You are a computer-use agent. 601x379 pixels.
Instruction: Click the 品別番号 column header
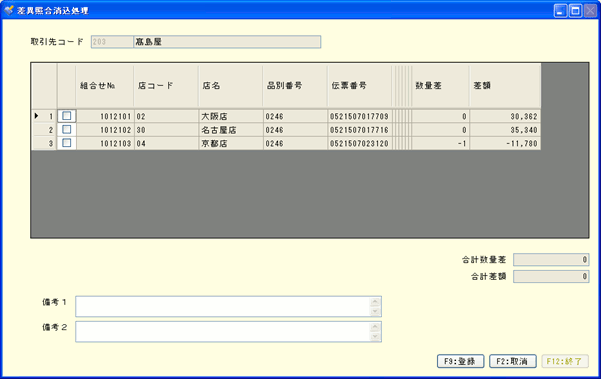coord(295,86)
